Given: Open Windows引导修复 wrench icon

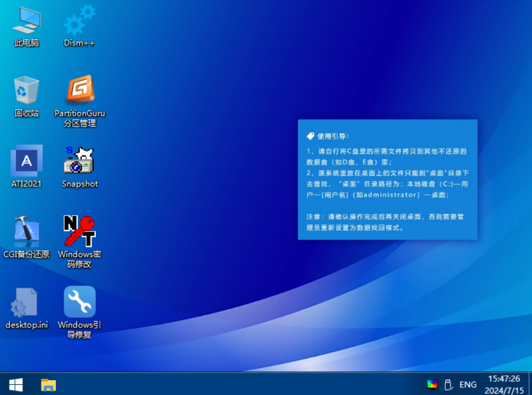Looking at the screenshot, I should click(x=80, y=302).
